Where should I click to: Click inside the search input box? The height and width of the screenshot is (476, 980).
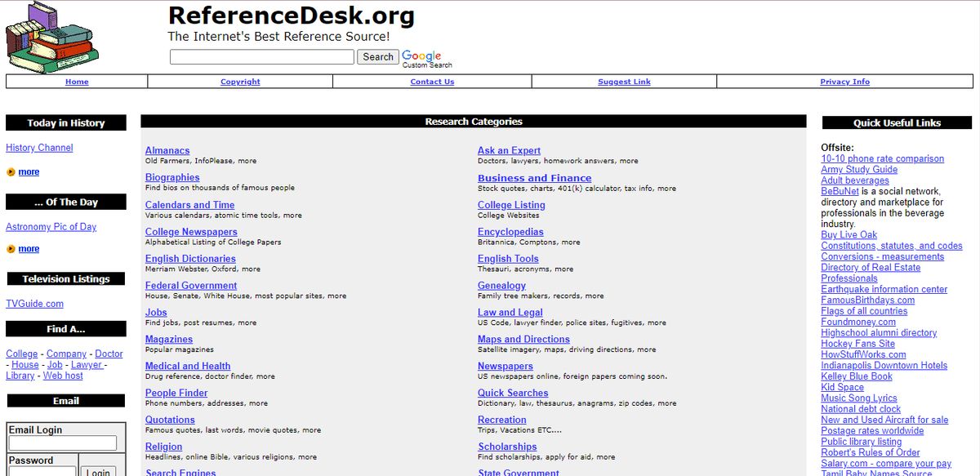click(x=261, y=56)
